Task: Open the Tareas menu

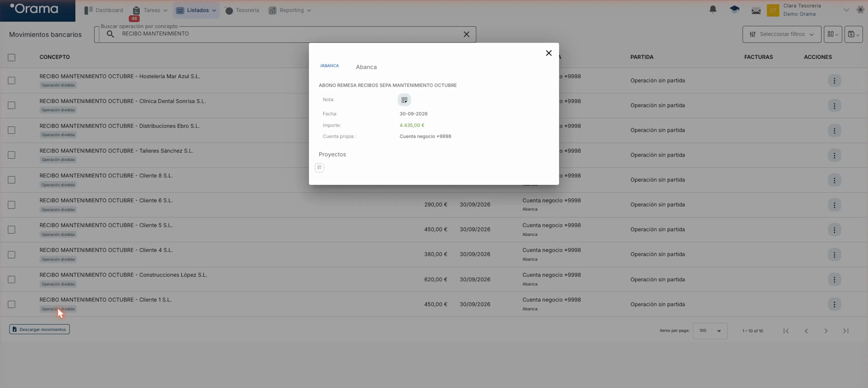Action: pos(150,10)
